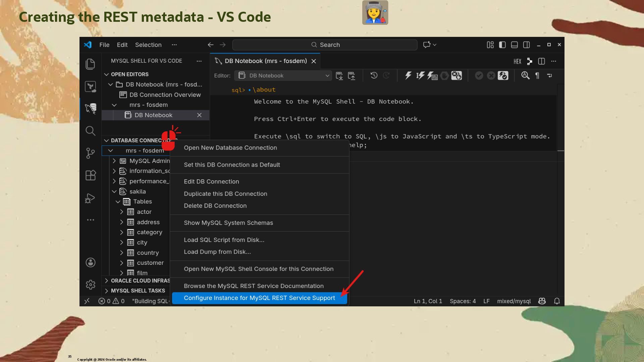Choose Edit DB Connection from context menu
The image size is (644, 362).
211,181
